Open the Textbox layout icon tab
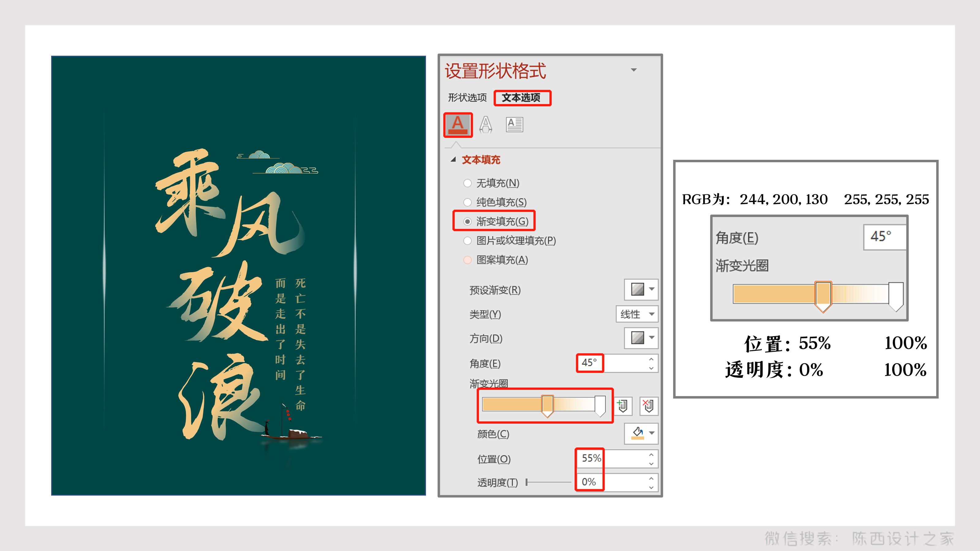 point(514,125)
